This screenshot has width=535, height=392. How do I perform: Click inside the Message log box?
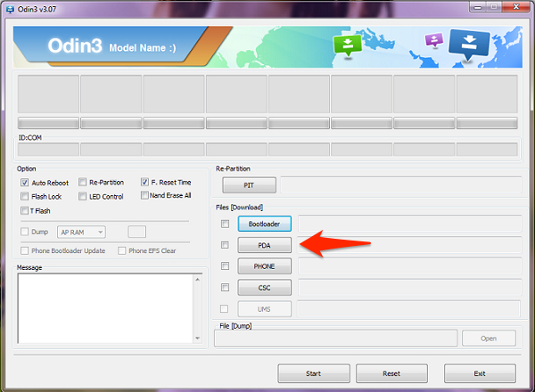(105, 308)
